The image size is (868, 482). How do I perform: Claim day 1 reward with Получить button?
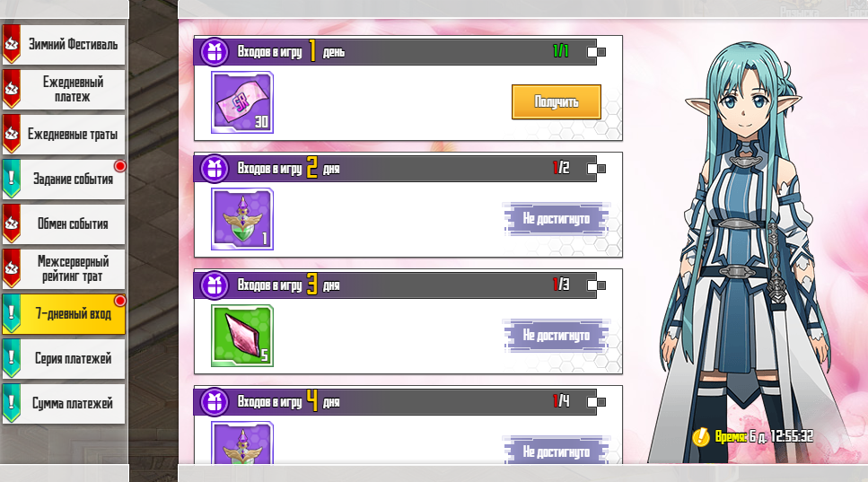point(557,101)
